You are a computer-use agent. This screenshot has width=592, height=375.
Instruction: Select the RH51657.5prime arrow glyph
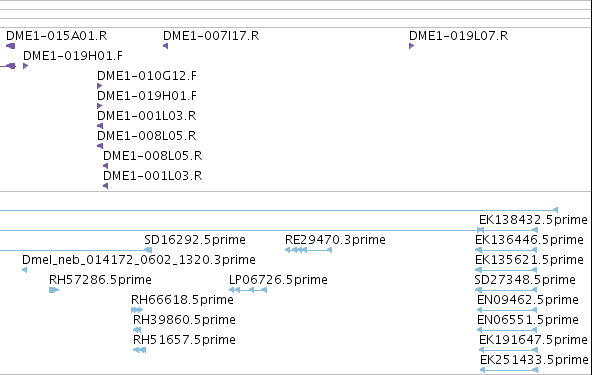tap(140, 350)
